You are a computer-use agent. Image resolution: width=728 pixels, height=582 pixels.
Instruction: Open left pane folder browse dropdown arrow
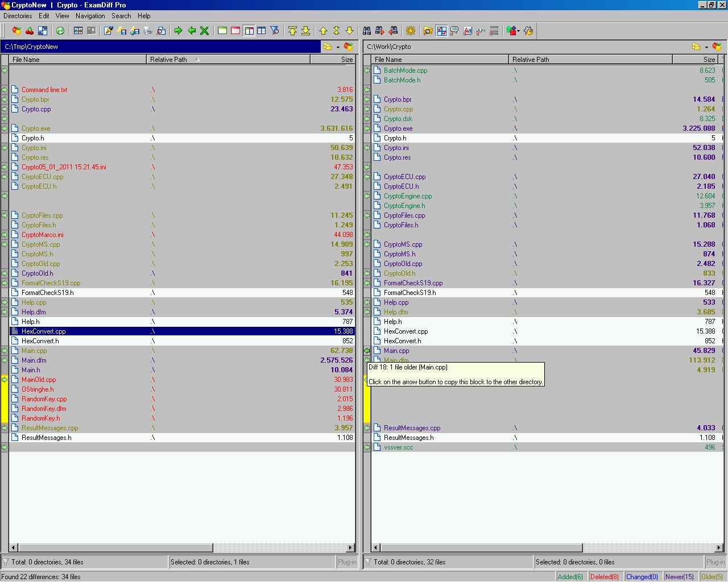(x=338, y=47)
